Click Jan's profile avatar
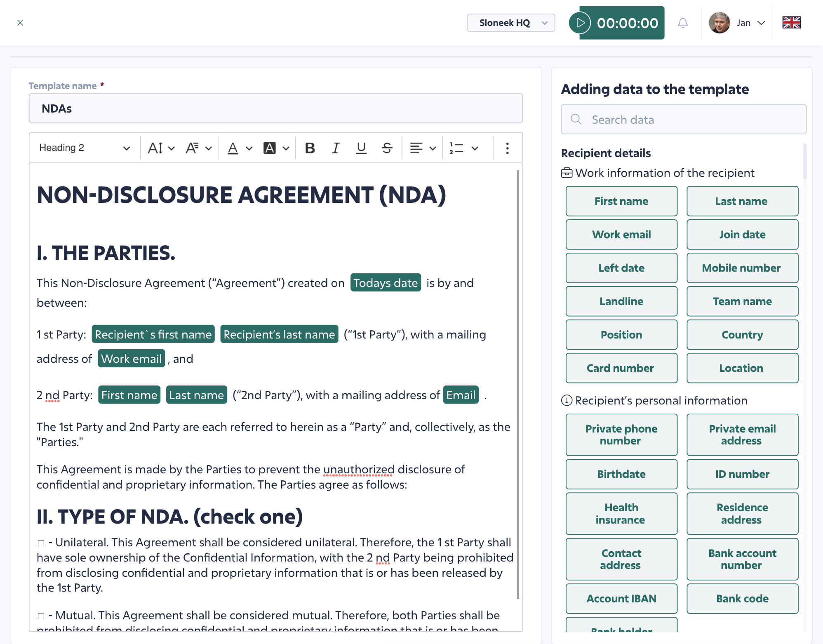The width and height of the screenshot is (823, 644). coord(720,23)
